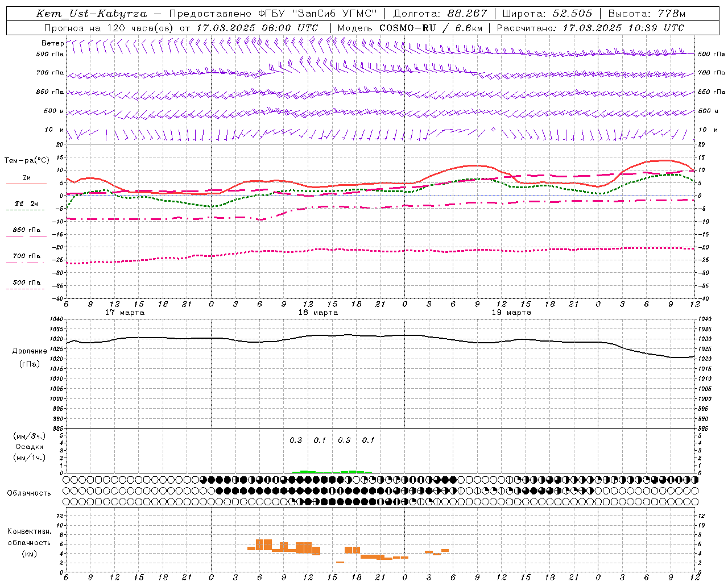728x582 pixels.
Task: Click the "Прогноз на 120 часа(ов)" forecast text
Action: coord(110,28)
